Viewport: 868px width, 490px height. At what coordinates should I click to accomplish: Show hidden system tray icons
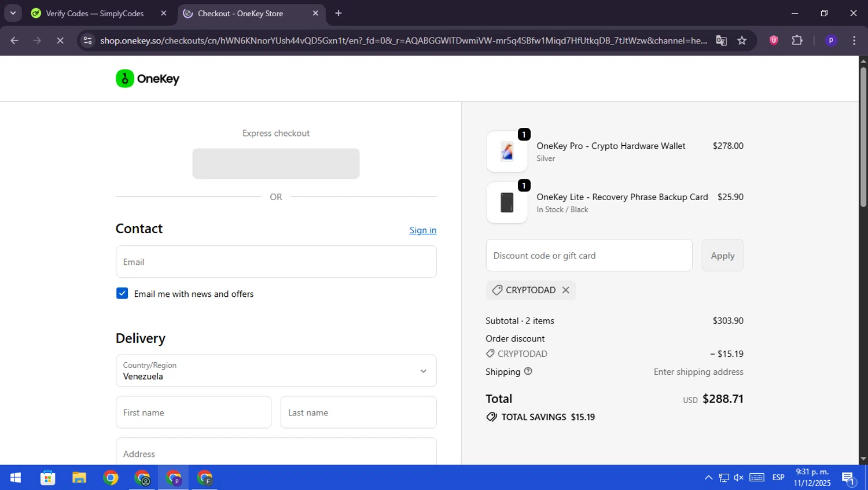tap(708, 478)
